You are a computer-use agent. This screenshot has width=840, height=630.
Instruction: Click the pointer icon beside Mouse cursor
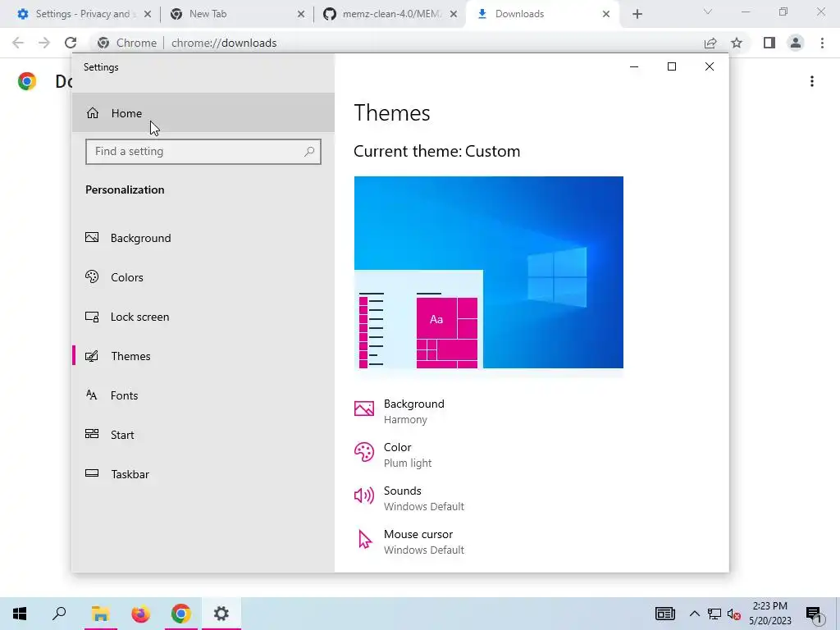pyautogui.click(x=365, y=540)
